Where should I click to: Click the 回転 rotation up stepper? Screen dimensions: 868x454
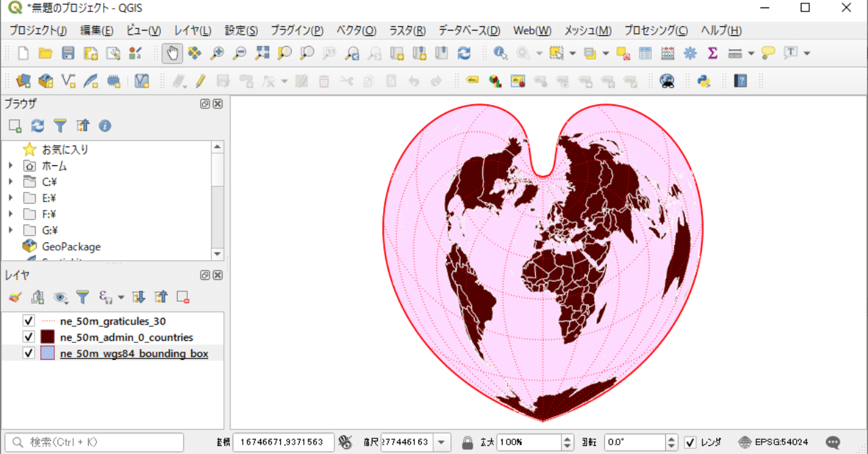671,438
